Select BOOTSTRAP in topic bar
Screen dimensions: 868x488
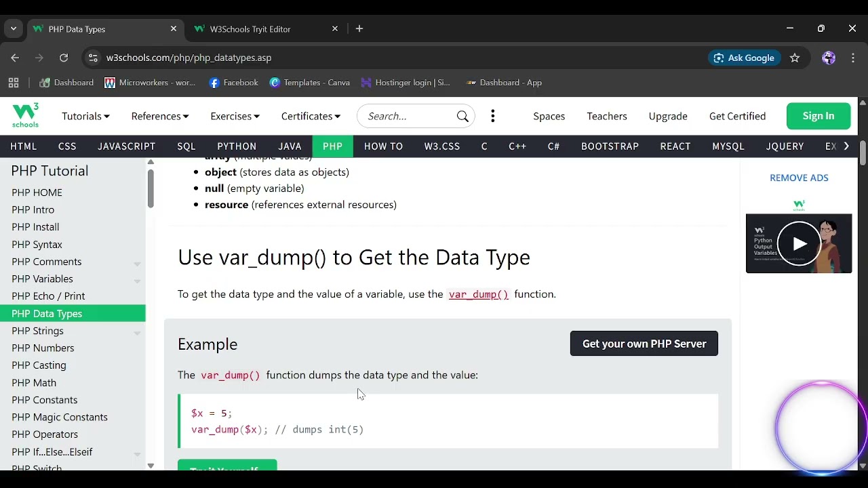point(610,146)
